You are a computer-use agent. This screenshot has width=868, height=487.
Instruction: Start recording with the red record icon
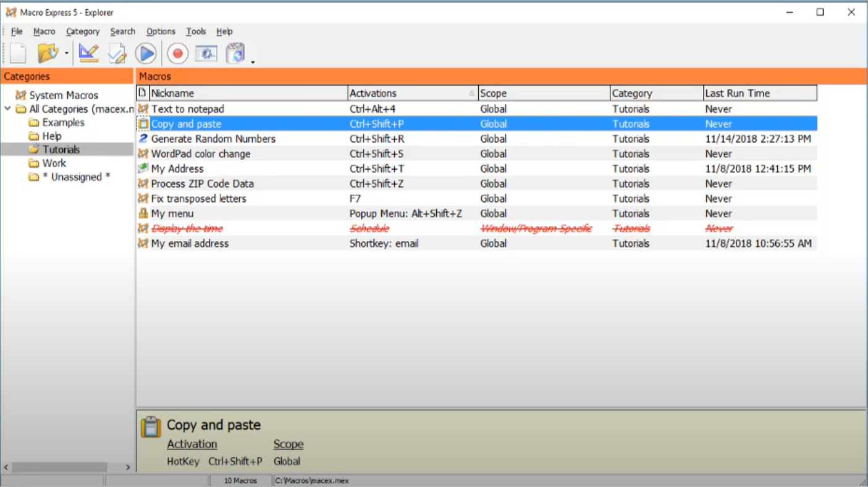[177, 54]
